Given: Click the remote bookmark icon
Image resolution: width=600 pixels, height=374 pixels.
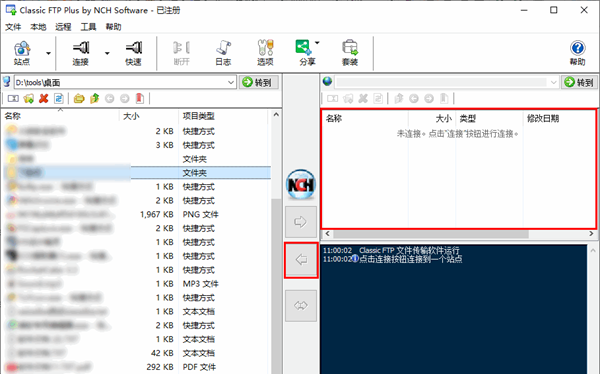Looking at the screenshot, I should (x=444, y=99).
